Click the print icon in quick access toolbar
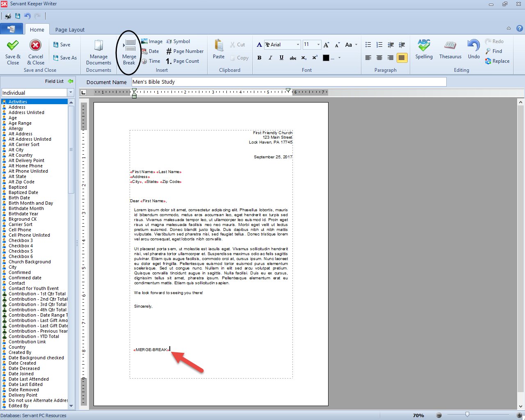Screen dimensions: 525x420 click(8, 16)
